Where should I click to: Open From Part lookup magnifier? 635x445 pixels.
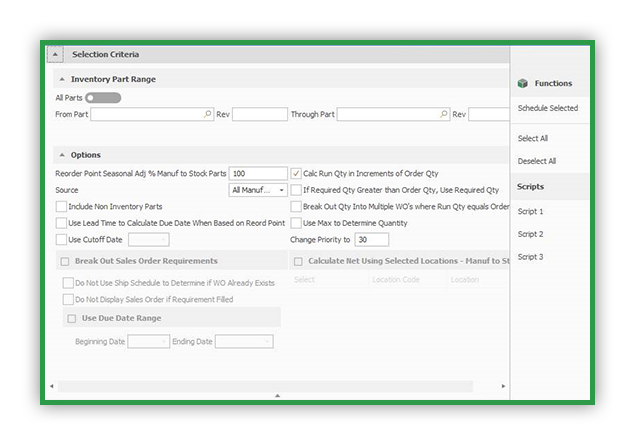(208, 114)
